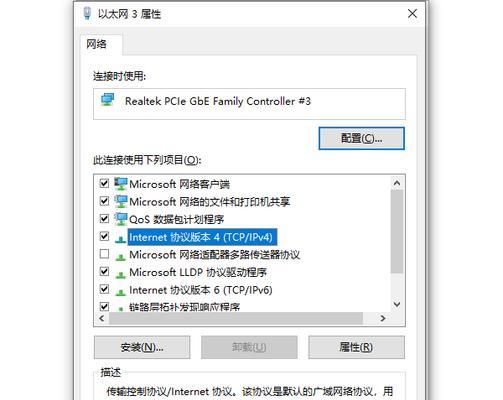The width and height of the screenshot is (503, 400).
Task: Click the network adapter icon in title bar
Action: (87, 13)
